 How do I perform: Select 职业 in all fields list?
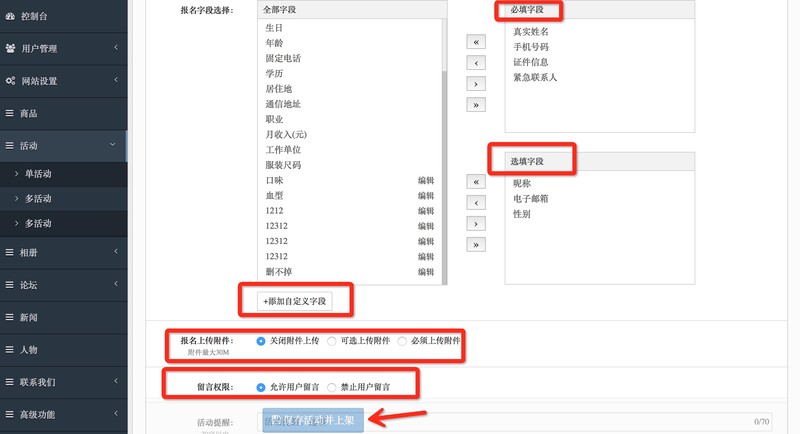[x=274, y=119]
